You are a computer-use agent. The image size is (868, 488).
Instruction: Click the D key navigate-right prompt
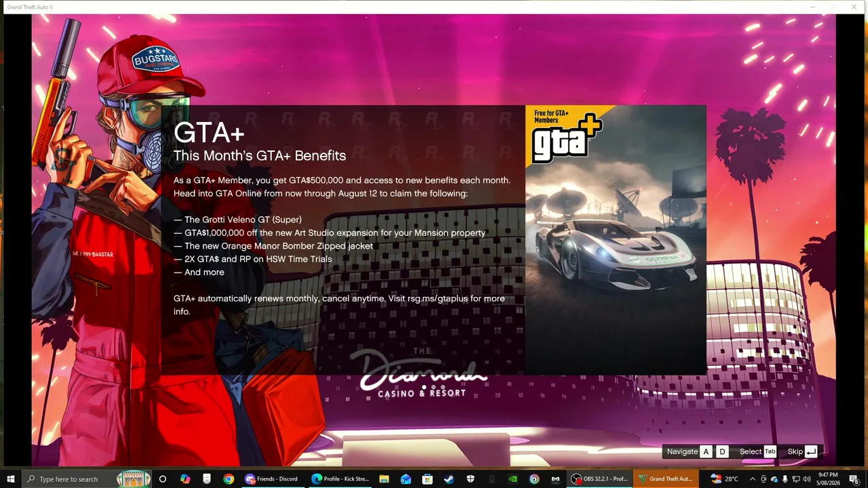(722, 451)
